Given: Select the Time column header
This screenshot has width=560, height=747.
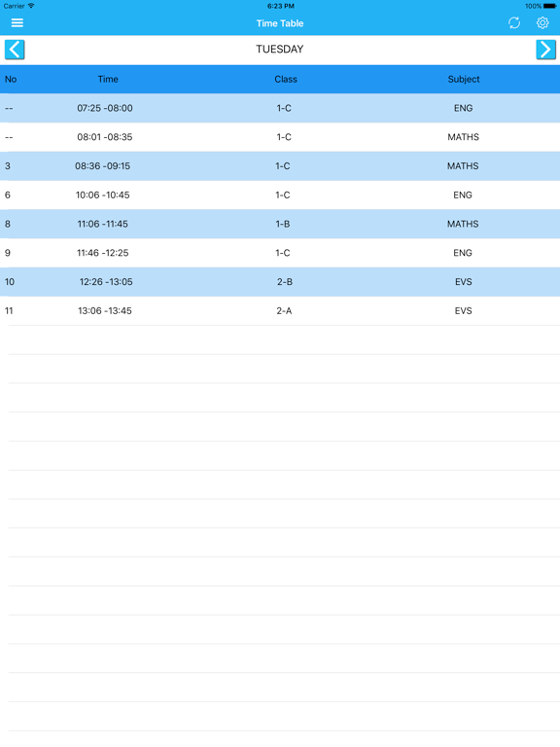Looking at the screenshot, I should [x=108, y=79].
